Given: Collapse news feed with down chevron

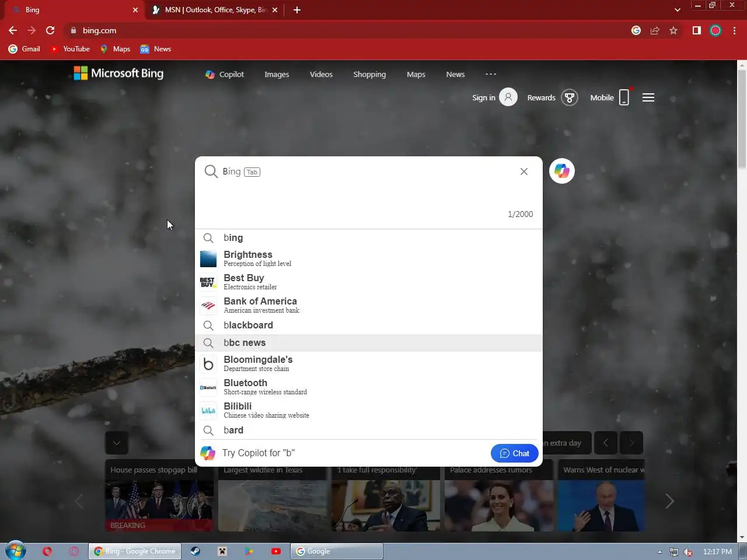Looking at the screenshot, I should 117,443.
